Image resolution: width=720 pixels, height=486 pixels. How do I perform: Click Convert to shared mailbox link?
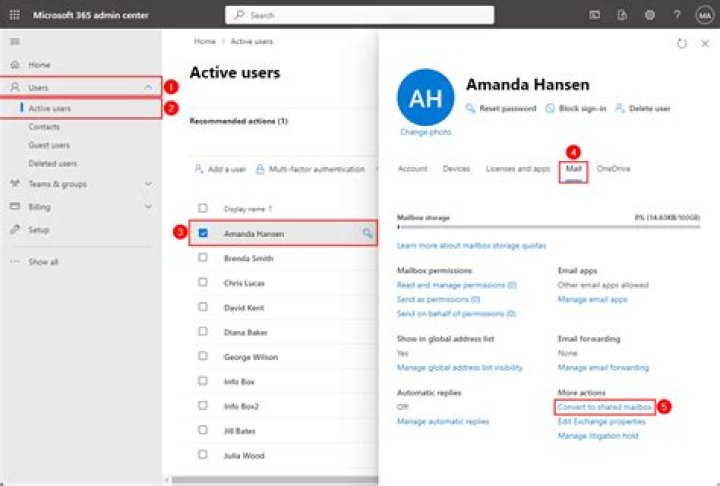(x=604, y=407)
